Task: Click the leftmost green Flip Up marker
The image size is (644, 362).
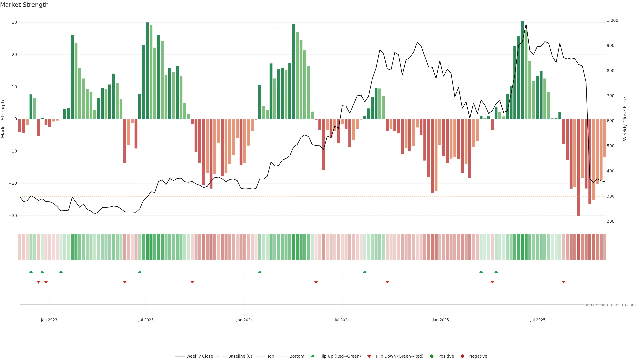Action: [x=31, y=272]
